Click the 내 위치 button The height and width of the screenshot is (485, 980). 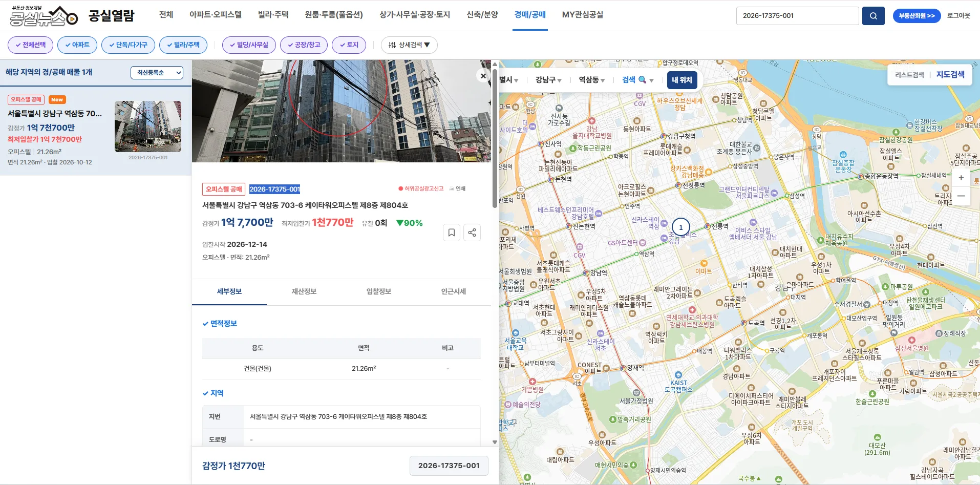point(682,80)
